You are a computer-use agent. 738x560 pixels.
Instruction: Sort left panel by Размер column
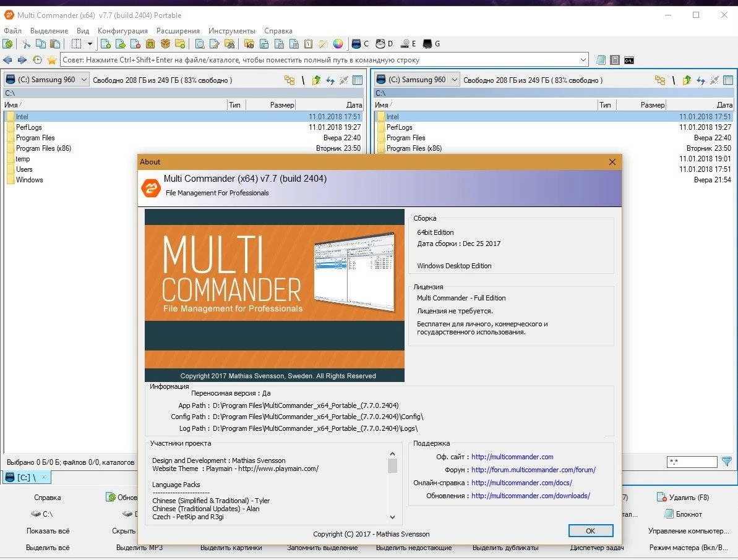click(270, 105)
